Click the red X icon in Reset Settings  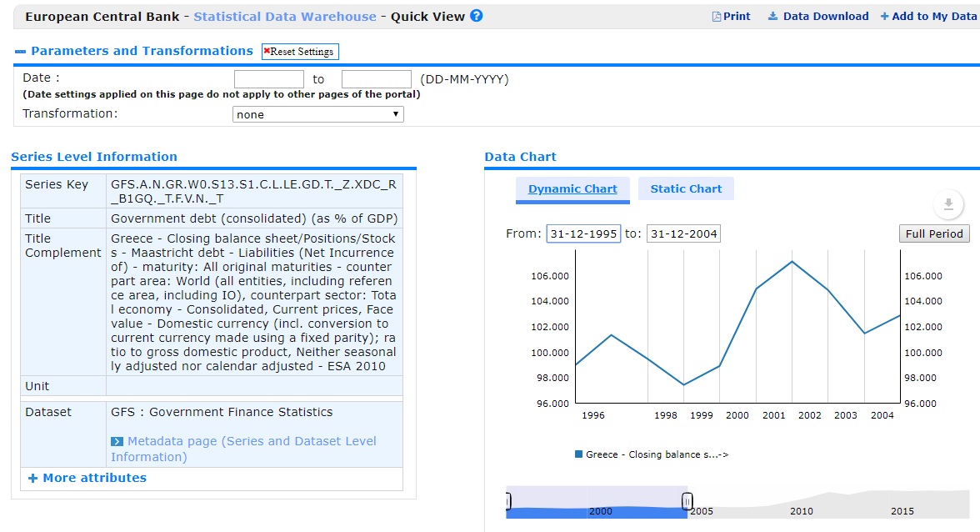267,51
